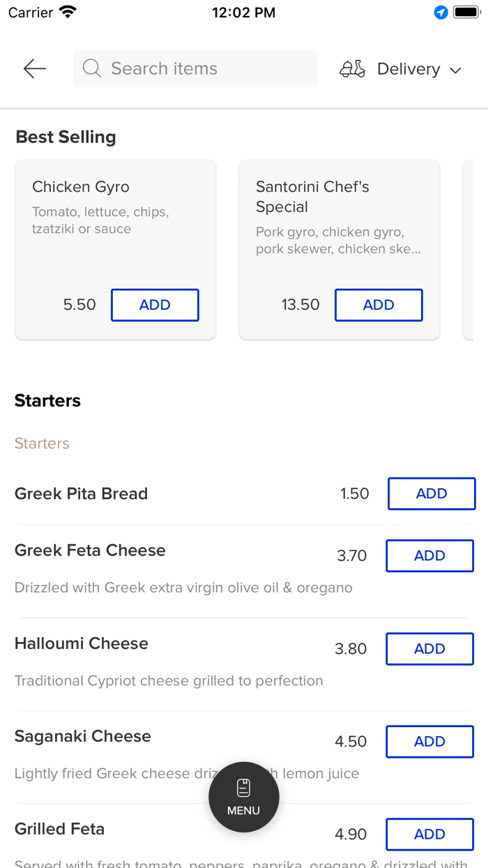Select the delivery scooter icon

(353, 68)
